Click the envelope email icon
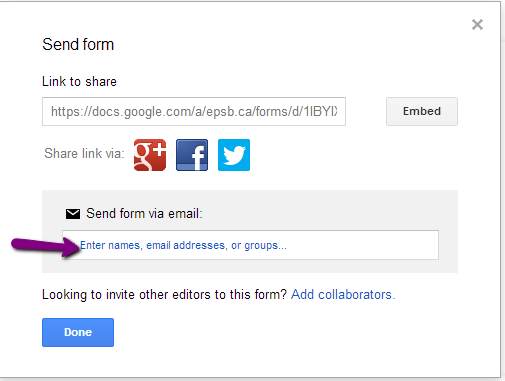The image size is (505, 381). click(x=73, y=214)
